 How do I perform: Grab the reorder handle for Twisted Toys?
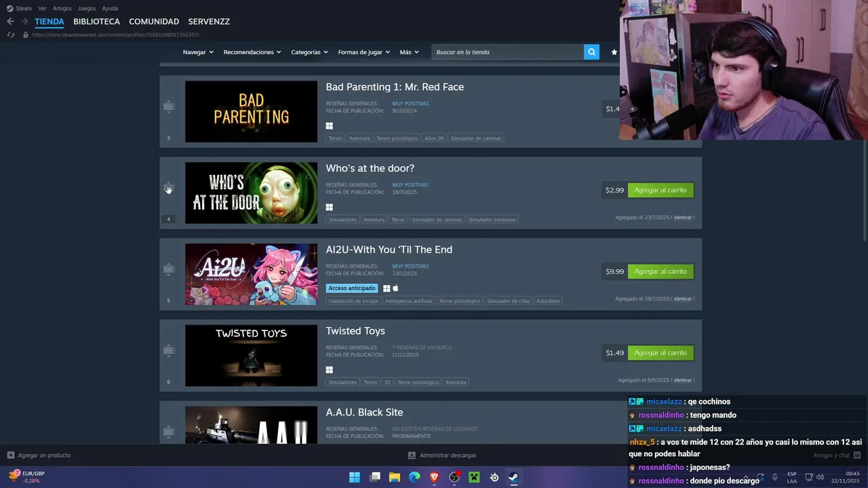pos(168,350)
